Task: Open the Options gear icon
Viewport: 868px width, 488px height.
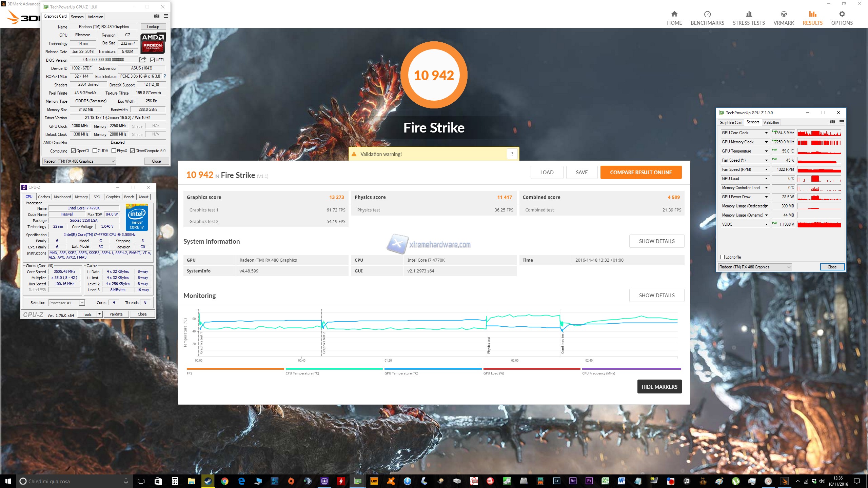Action: click(x=842, y=14)
